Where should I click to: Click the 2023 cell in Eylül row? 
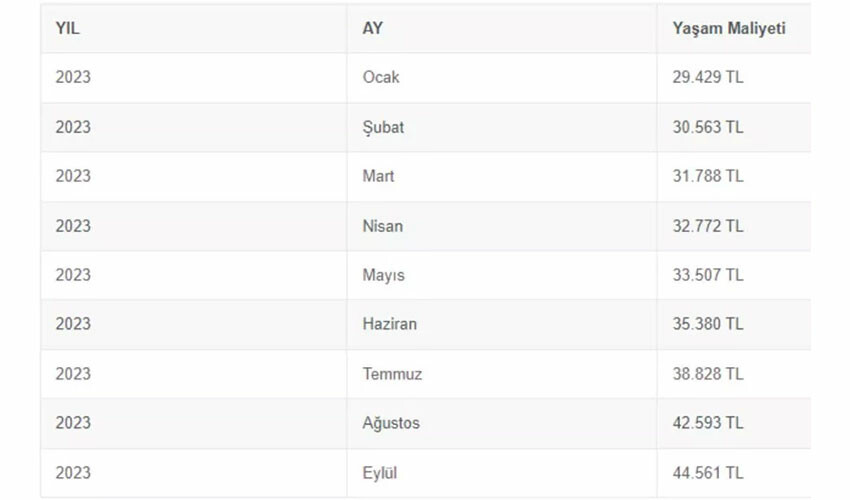tap(73, 473)
